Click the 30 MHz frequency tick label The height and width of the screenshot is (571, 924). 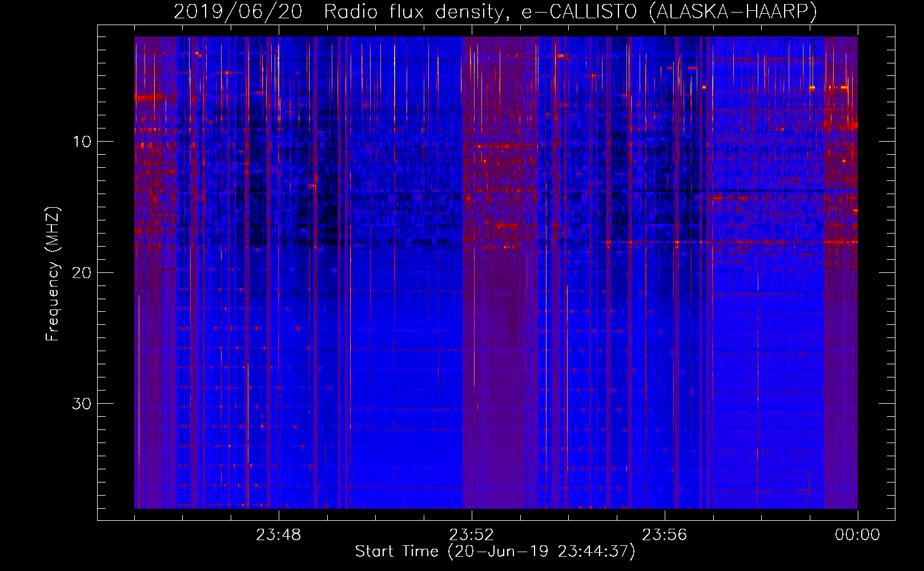click(82, 404)
